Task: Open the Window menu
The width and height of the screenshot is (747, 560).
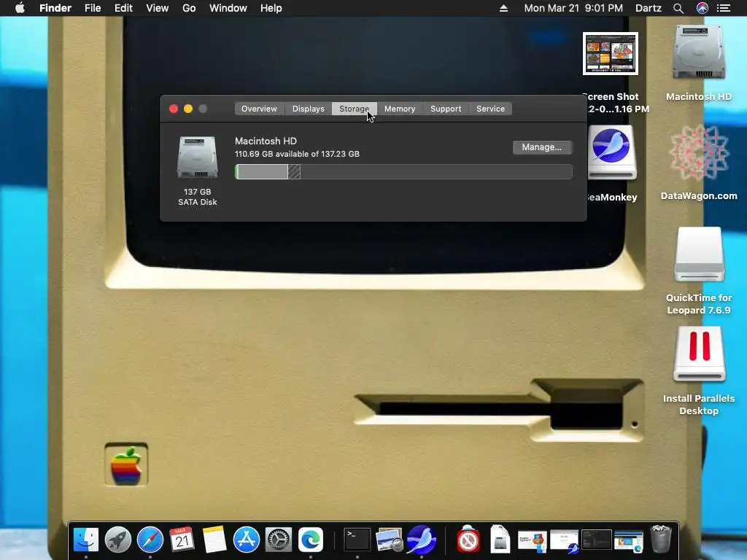Action: tap(228, 8)
